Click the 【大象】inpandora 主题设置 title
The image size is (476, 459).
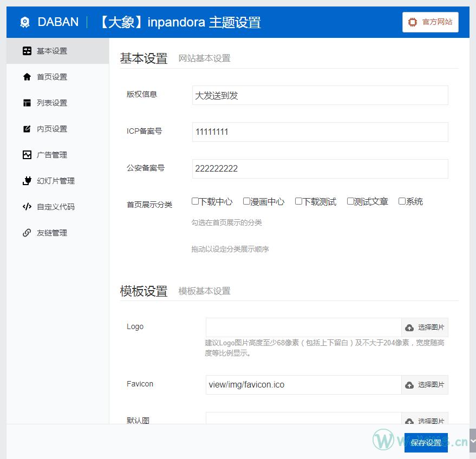(x=180, y=22)
